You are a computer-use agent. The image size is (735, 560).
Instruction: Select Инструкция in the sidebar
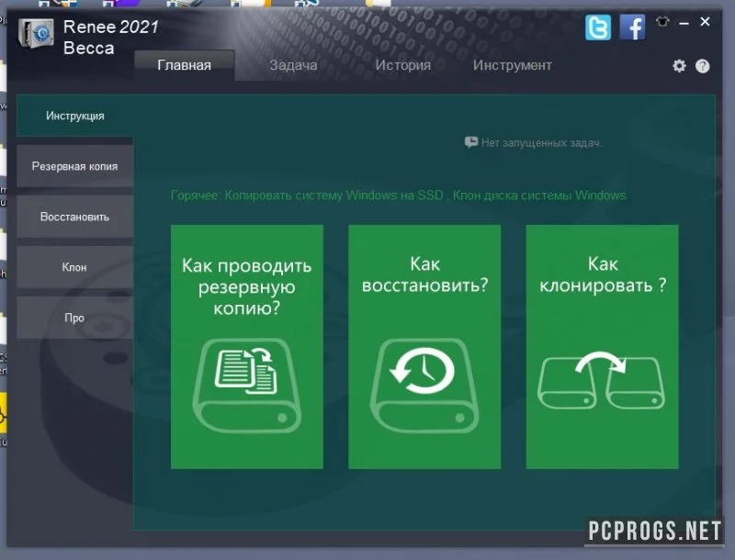pyautogui.click(x=75, y=116)
